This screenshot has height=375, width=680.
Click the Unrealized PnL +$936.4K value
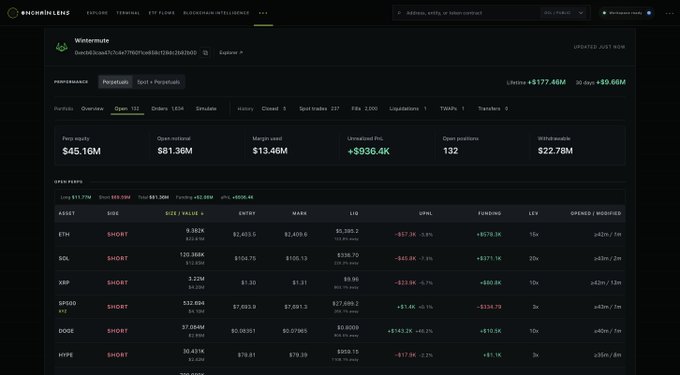[369, 151]
